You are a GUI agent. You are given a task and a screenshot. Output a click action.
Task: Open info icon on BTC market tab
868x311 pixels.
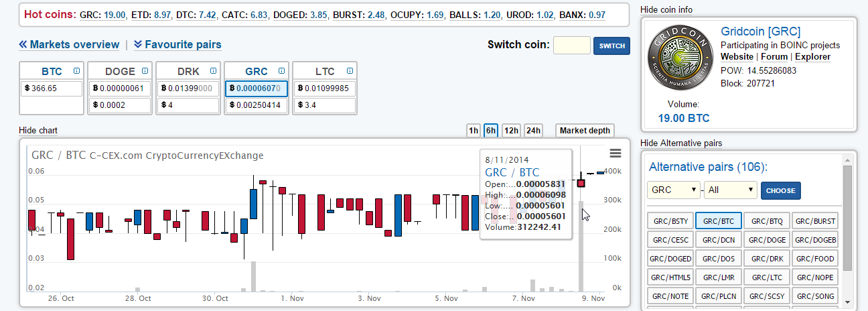click(x=77, y=70)
